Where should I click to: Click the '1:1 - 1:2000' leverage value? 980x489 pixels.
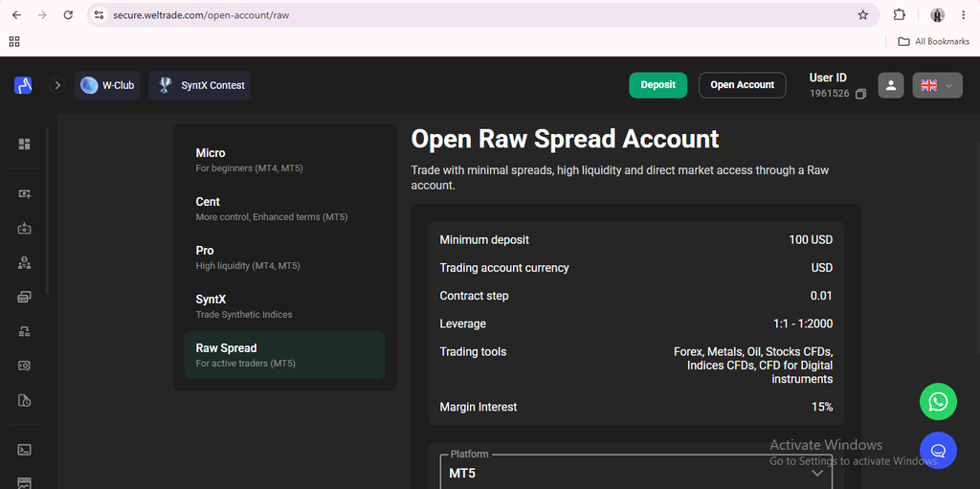point(803,323)
